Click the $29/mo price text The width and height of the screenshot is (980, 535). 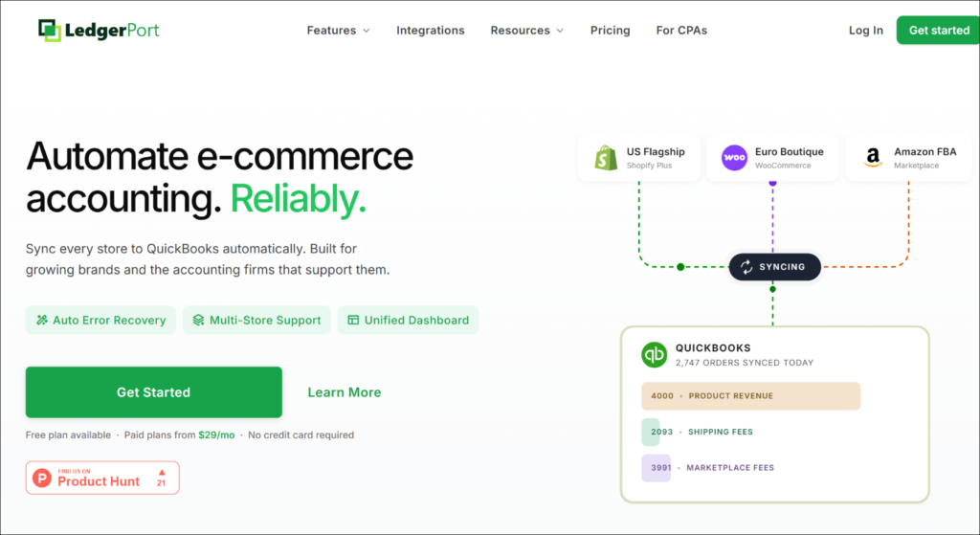216,435
